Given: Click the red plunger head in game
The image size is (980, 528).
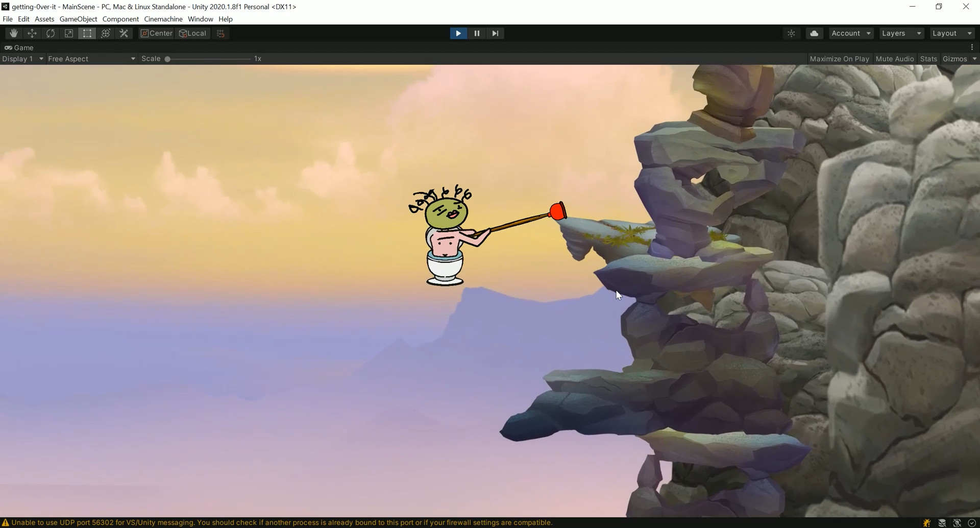Looking at the screenshot, I should pos(558,211).
